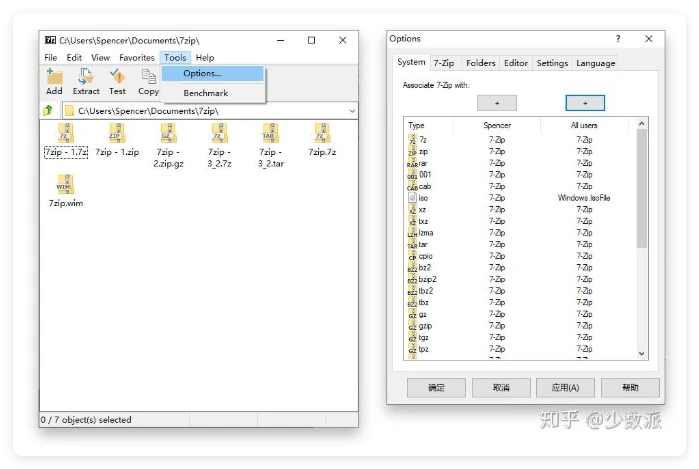Switch to the Language tab

(596, 63)
